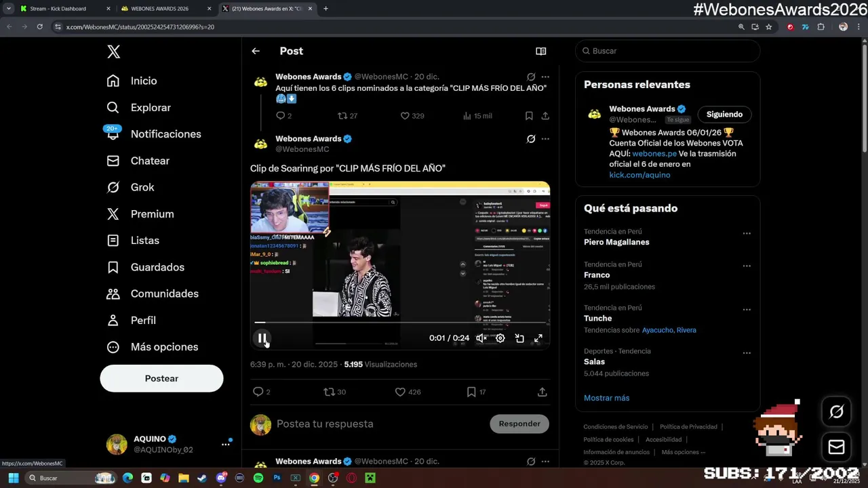Screen dimensions: 868x488
Task: Open AQUINO account switcher three-dots menu
Action: pyautogui.click(x=225, y=445)
